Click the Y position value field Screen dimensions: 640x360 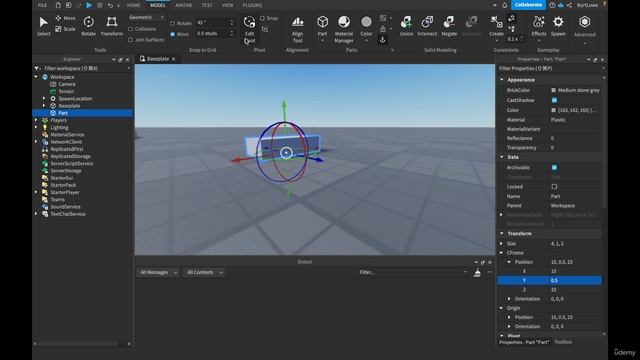click(x=576, y=280)
